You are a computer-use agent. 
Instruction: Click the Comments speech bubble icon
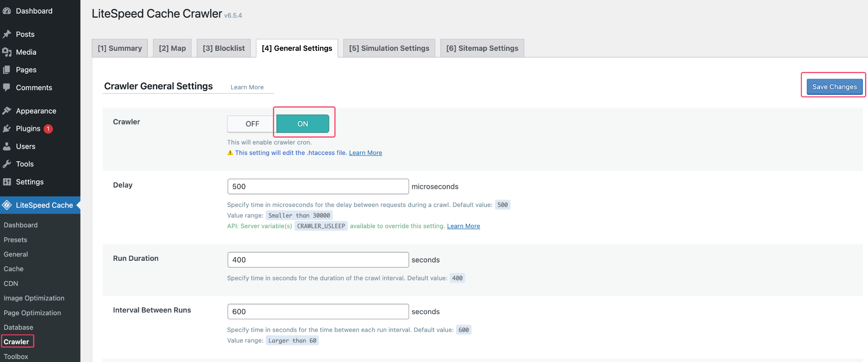(x=7, y=88)
